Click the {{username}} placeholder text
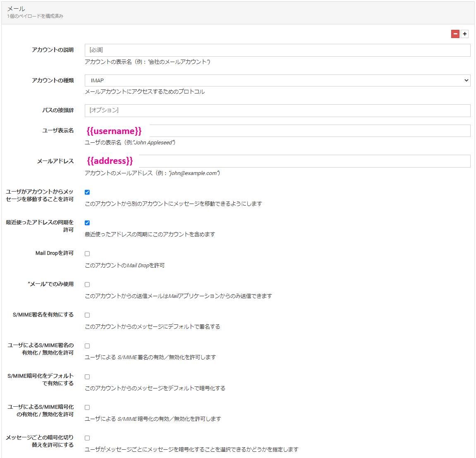476x458 pixels. 114,131
